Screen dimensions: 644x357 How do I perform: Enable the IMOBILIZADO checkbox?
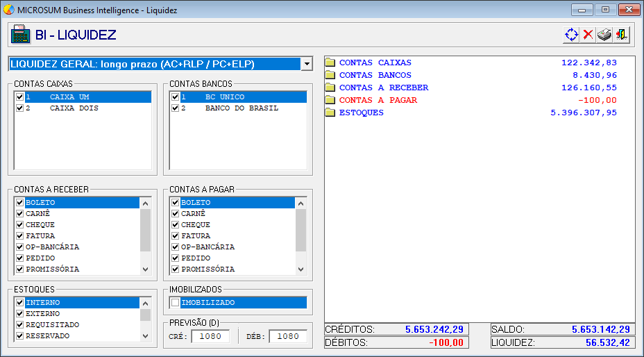click(175, 303)
